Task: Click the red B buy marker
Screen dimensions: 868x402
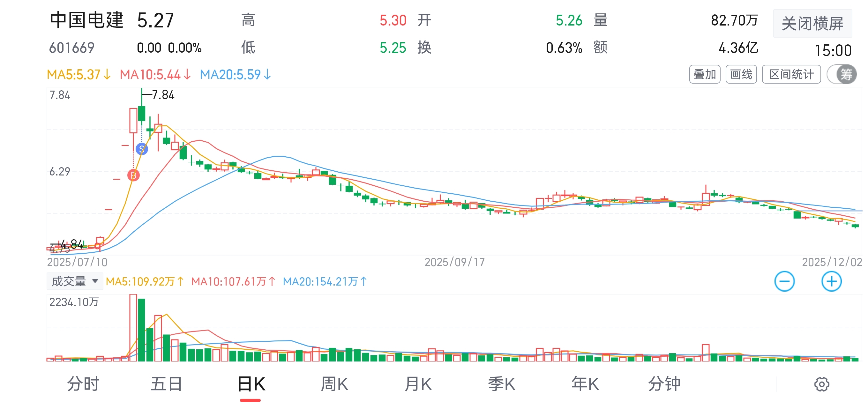Action: 133,175
